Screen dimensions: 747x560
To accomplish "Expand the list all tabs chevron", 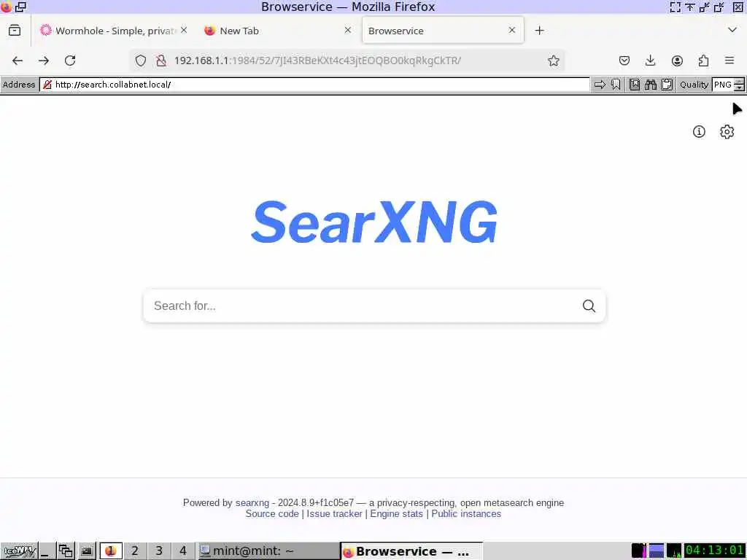I will (732, 30).
